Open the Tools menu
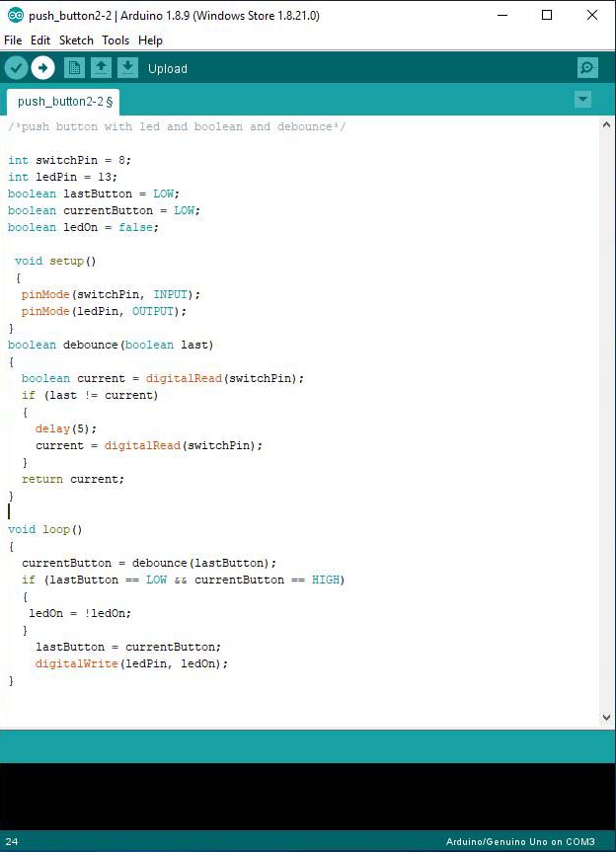Viewport: 616px width, 852px height. (115, 40)
